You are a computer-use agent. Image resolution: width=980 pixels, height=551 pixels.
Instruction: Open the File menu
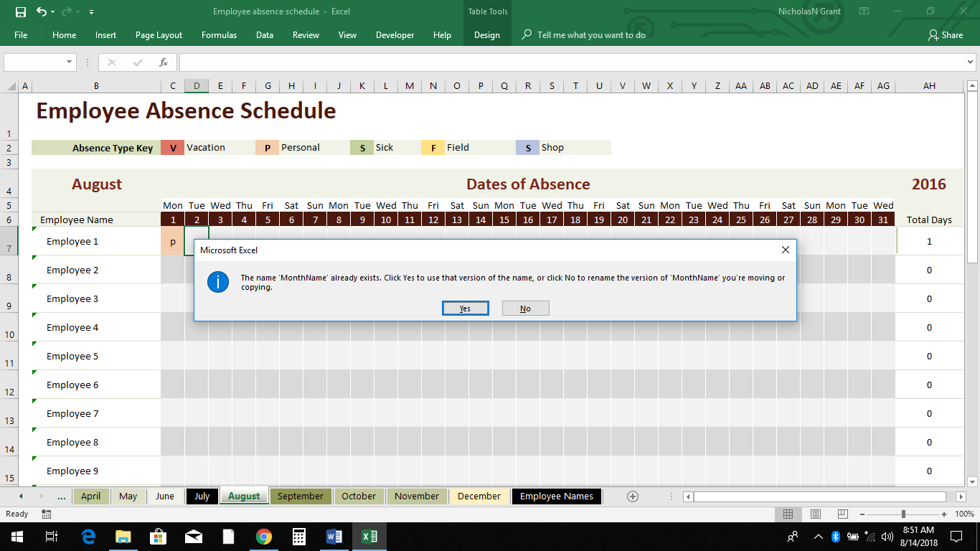(21, 35)
